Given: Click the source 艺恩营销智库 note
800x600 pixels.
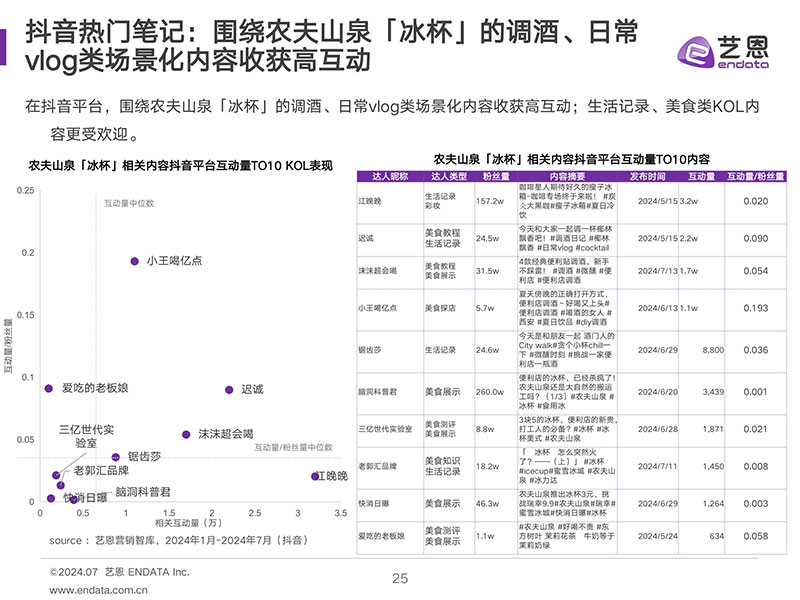Looking at the screenshot, I should [180, 540].
